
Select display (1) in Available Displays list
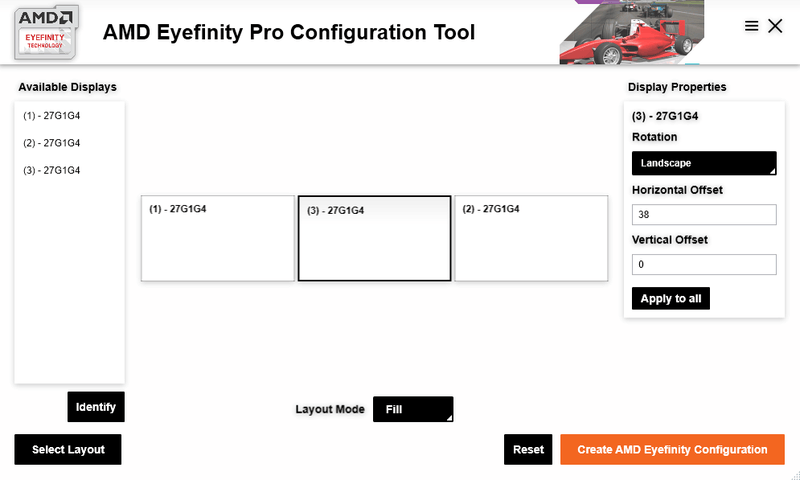pos(52,116)
